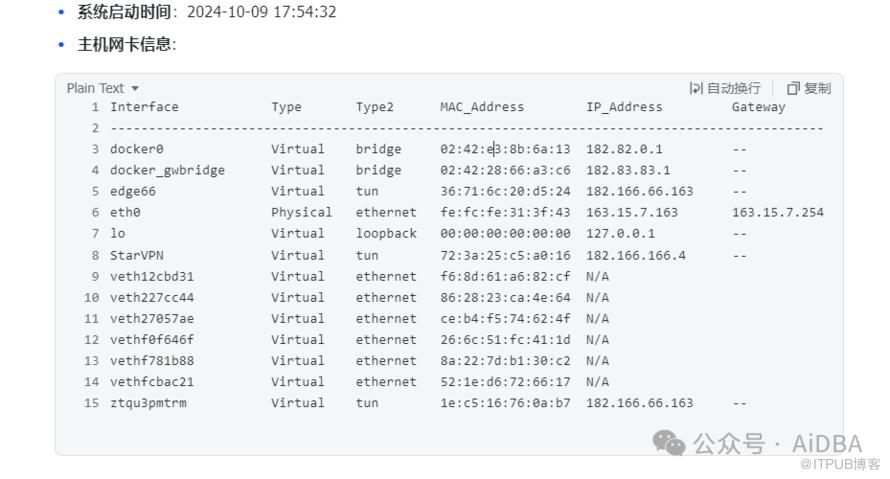This screenshot has height=479, width=890.
Task: Click the docker_gwbridge interface name
Action: 167,170
